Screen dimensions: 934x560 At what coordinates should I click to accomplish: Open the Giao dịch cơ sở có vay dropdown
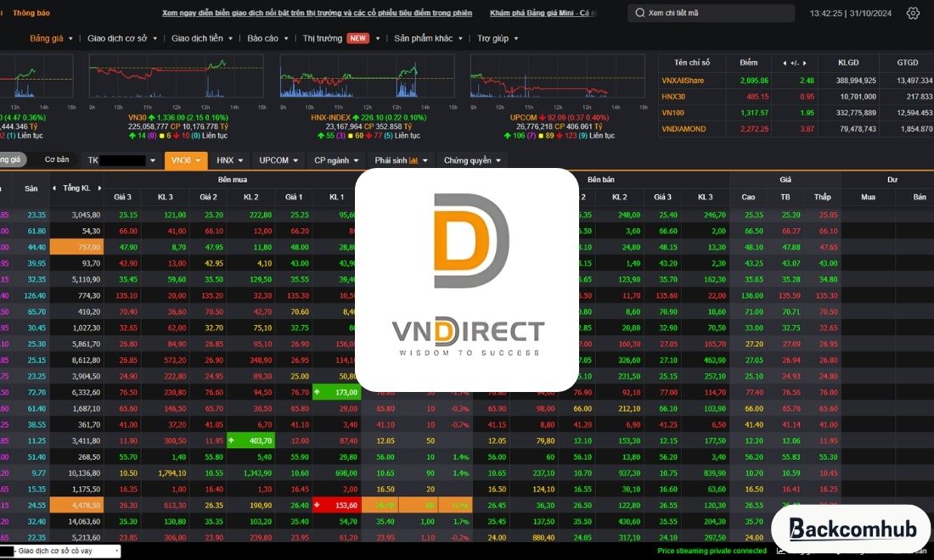coord(59,551)
